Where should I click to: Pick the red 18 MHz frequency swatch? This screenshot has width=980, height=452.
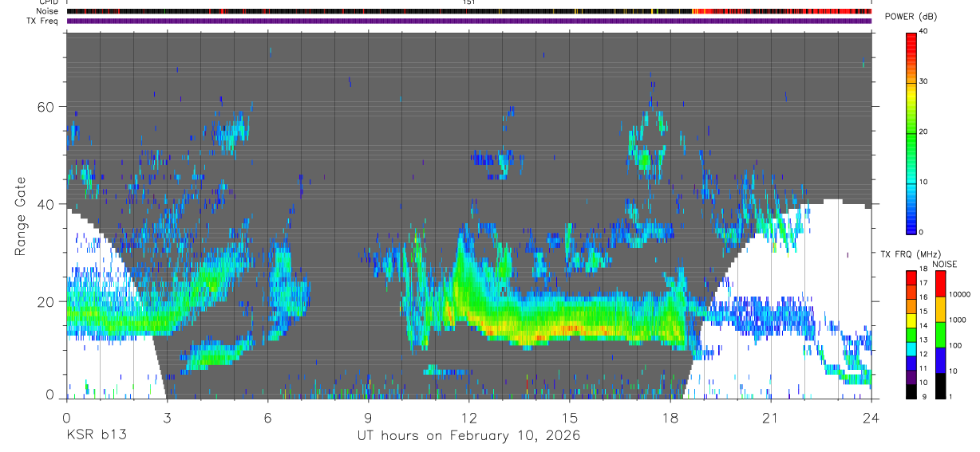click(911, 277)
